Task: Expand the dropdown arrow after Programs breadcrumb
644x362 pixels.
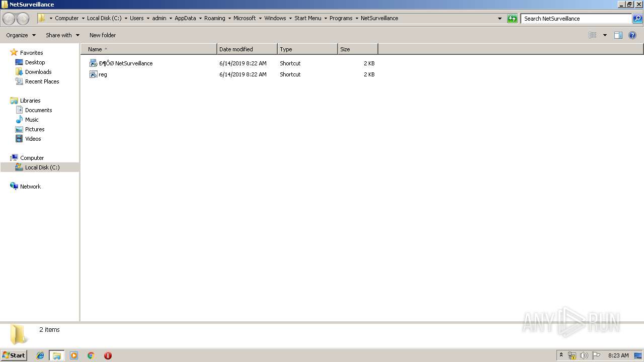Action: [357, 19]
